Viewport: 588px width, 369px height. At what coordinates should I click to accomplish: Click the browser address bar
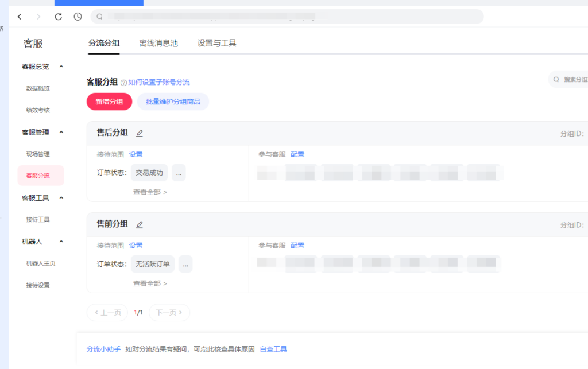pyautogui.click(x=287, y=17)
